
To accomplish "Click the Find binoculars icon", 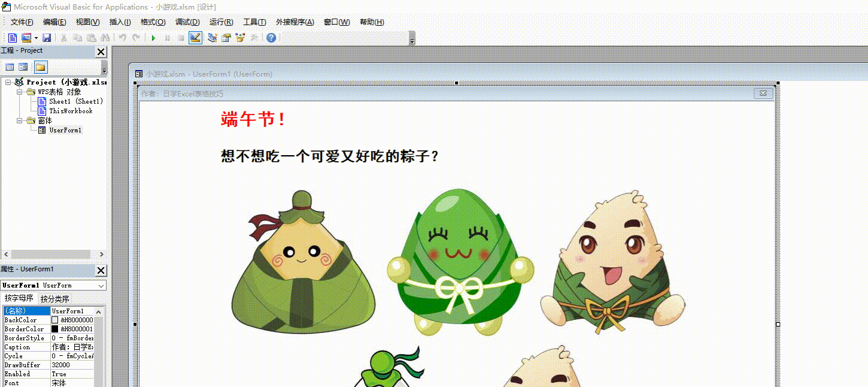I will click(x=105, y=38).
